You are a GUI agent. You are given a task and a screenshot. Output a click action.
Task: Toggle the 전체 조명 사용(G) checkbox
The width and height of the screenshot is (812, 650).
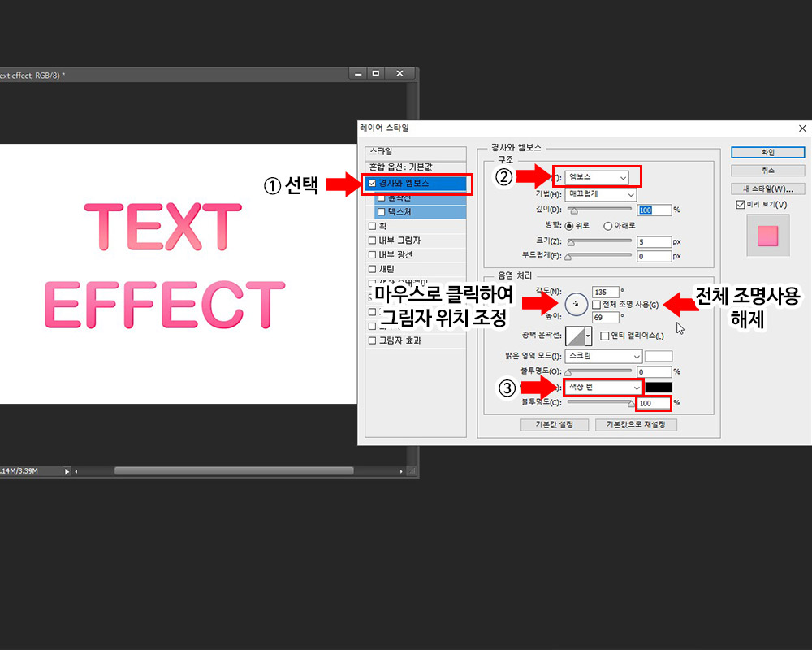pyautogui.click(x=597, y=304)
